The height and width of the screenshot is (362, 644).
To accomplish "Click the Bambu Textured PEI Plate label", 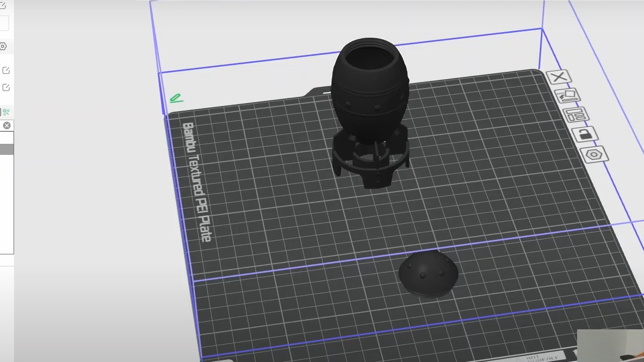I will tap(197, 182).
